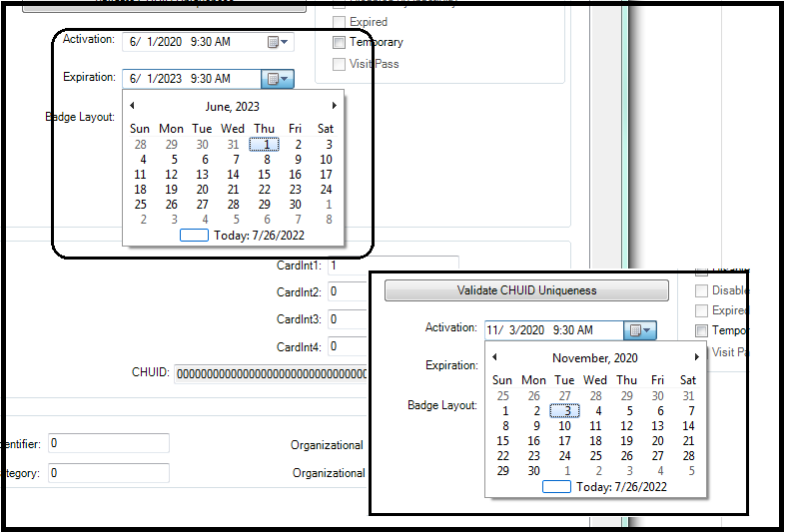Click November, 2020 month title header

pos(595,358)
